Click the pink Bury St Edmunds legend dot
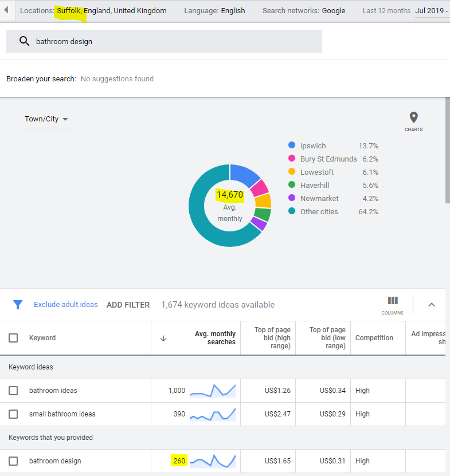 (x=292, y=158)
